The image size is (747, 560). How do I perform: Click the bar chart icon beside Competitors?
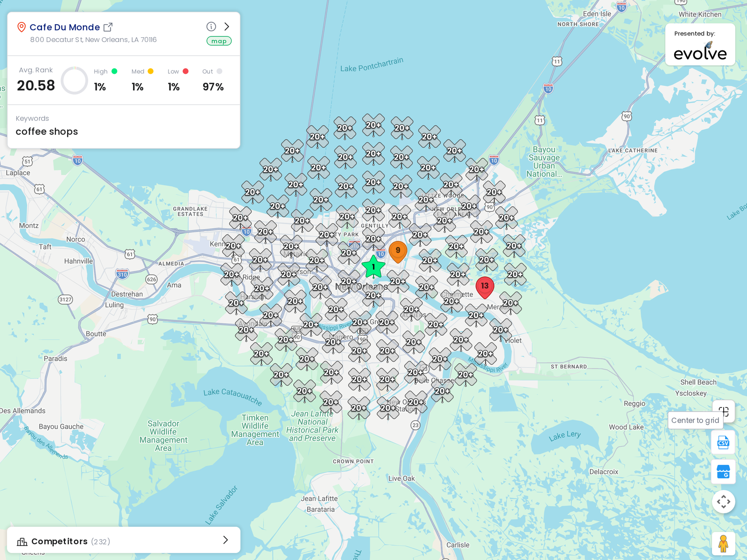[22, 541]
